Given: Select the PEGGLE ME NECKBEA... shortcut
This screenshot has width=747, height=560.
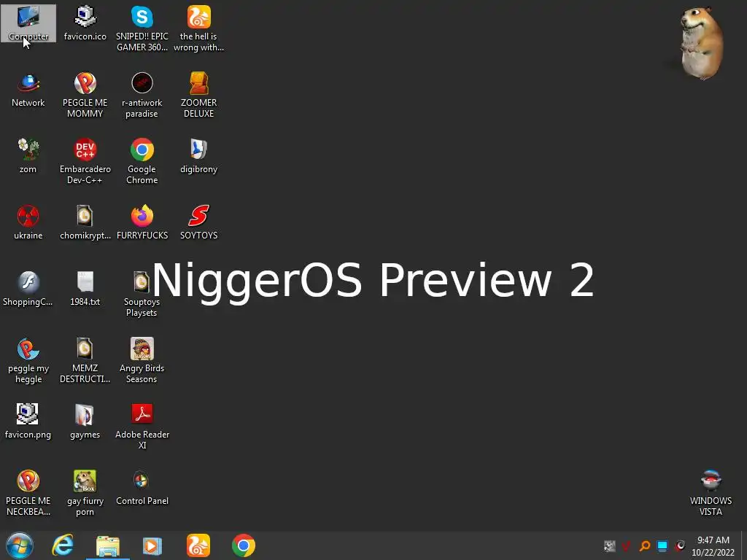Looking at the screenshot, I should click(28, 494).
